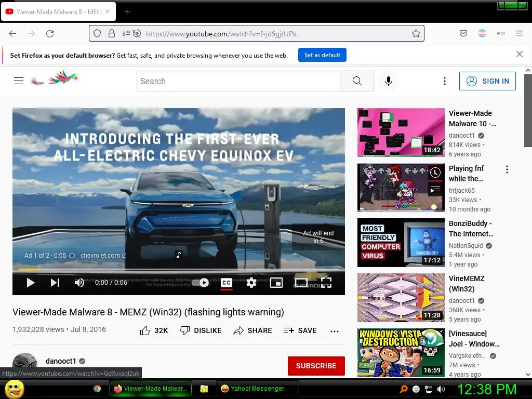Click the DISLIKE thumbs down button
Screen dimensions: 532x399
pos(201,330)
